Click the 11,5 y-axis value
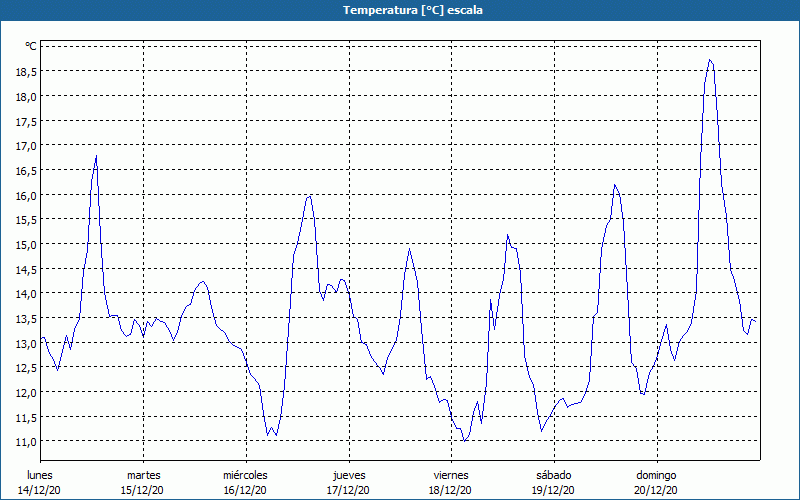Viewport: 800px width, 500px height. [27, 417]
